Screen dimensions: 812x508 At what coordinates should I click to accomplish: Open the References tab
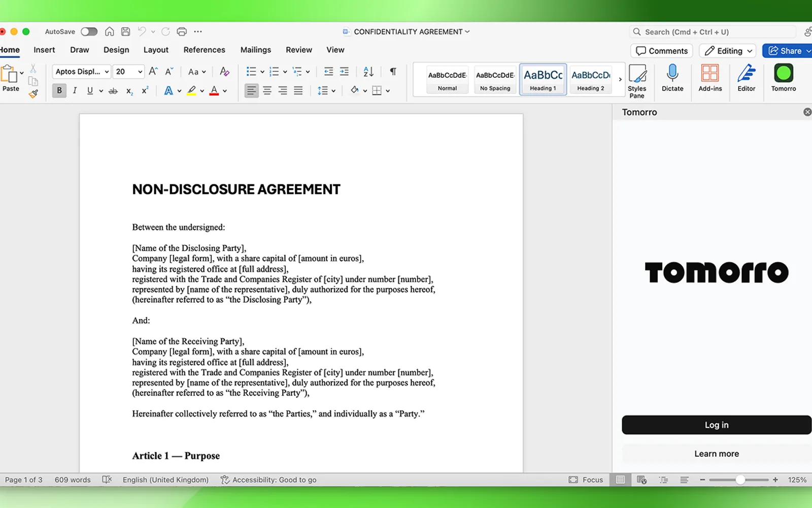(x=204, y=50)
